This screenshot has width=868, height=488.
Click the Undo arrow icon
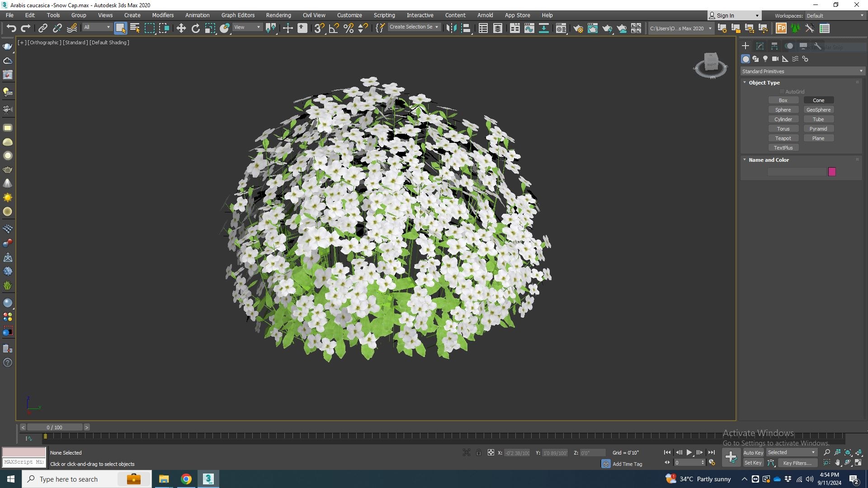click(x=11, y=28)
